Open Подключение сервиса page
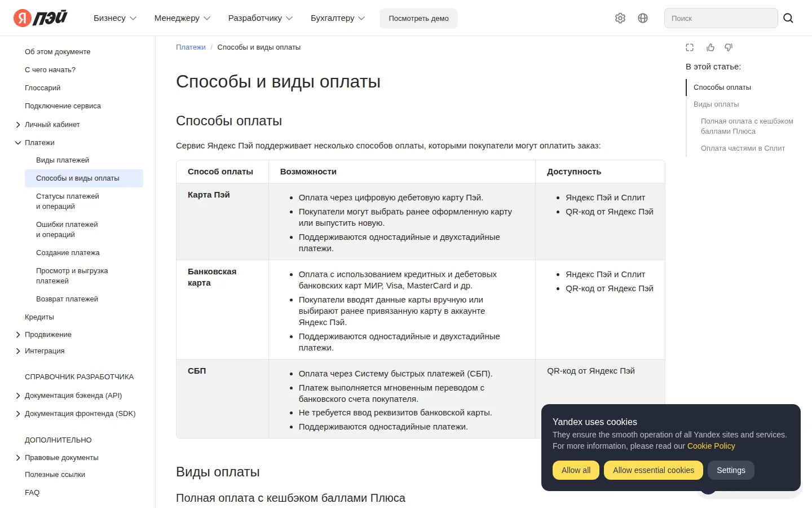The width and height of the screenshot is (812, 508). tap(63, 106)
